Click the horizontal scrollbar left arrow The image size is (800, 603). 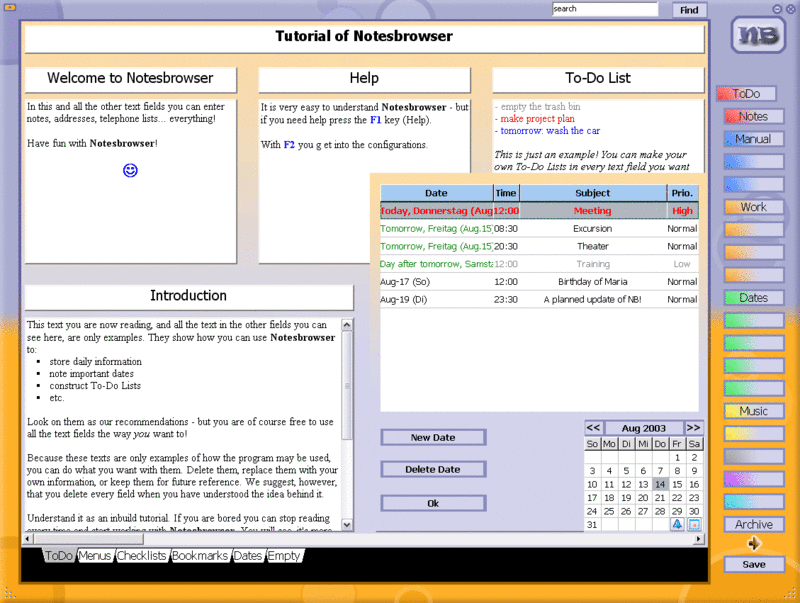(x=28, y=539)
